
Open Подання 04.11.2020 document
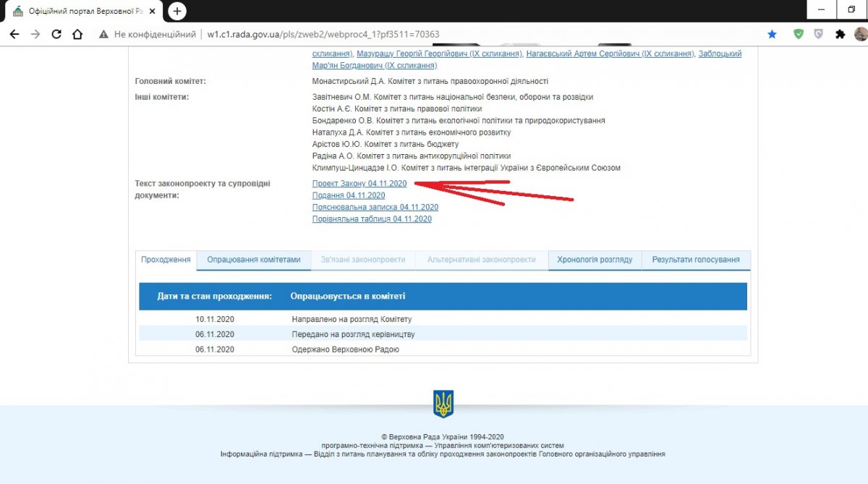pyautogui.click(x=348, y=195)
